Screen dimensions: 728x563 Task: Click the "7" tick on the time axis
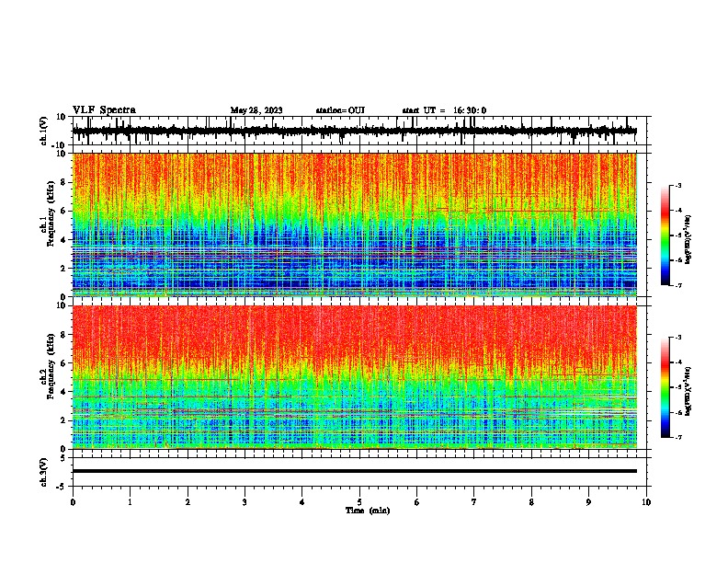[x=474, y=502]
